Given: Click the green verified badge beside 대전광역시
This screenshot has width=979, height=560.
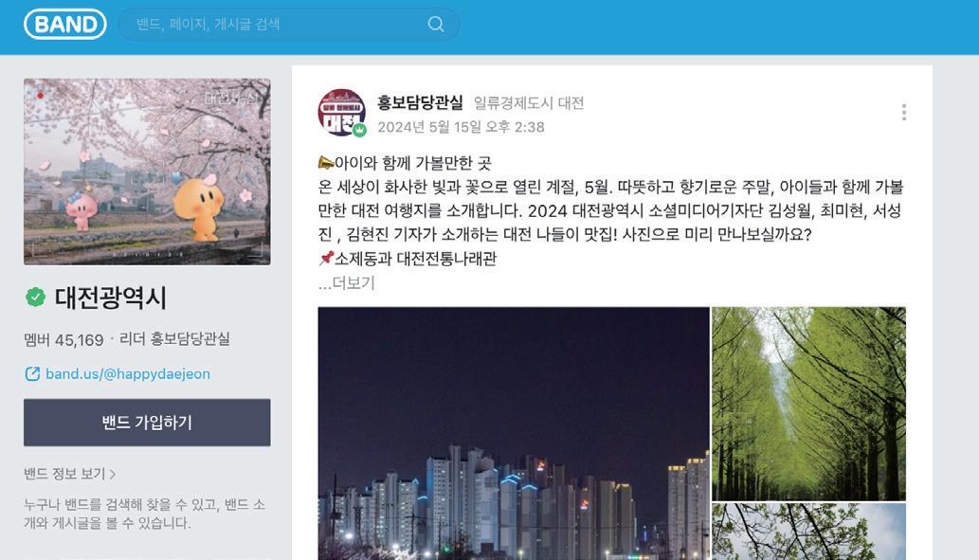Looking at the screenshot, I should [x=36, y=298].
